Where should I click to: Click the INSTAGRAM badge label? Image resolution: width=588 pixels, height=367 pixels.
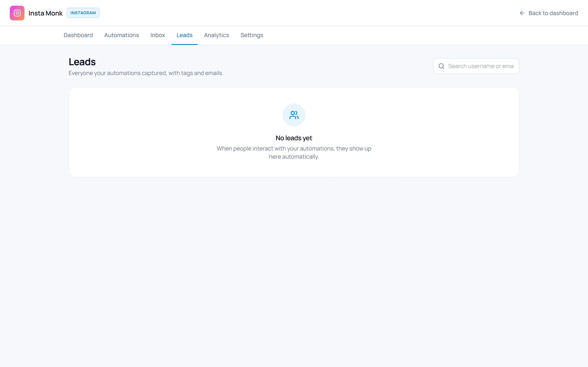point(83,13)
